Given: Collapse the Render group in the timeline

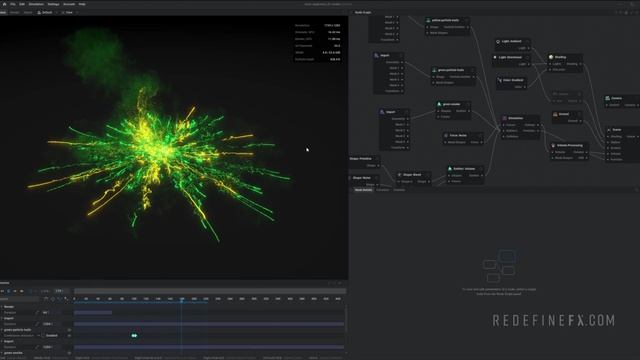Looking at the screenshot, I should pyautogui.click(x=2, y=307).
